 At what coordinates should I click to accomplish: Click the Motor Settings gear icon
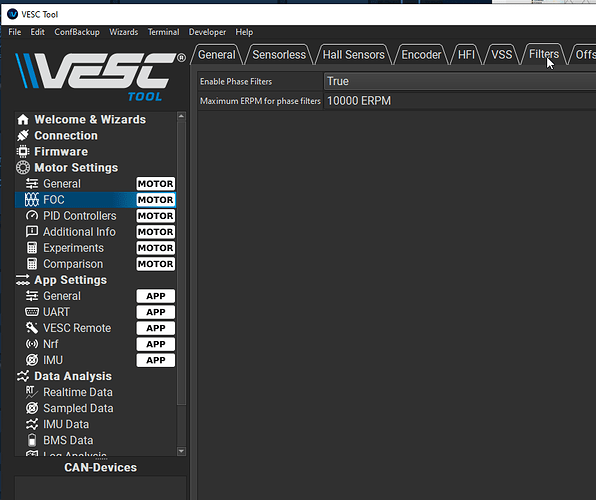(x=23, y=167)
